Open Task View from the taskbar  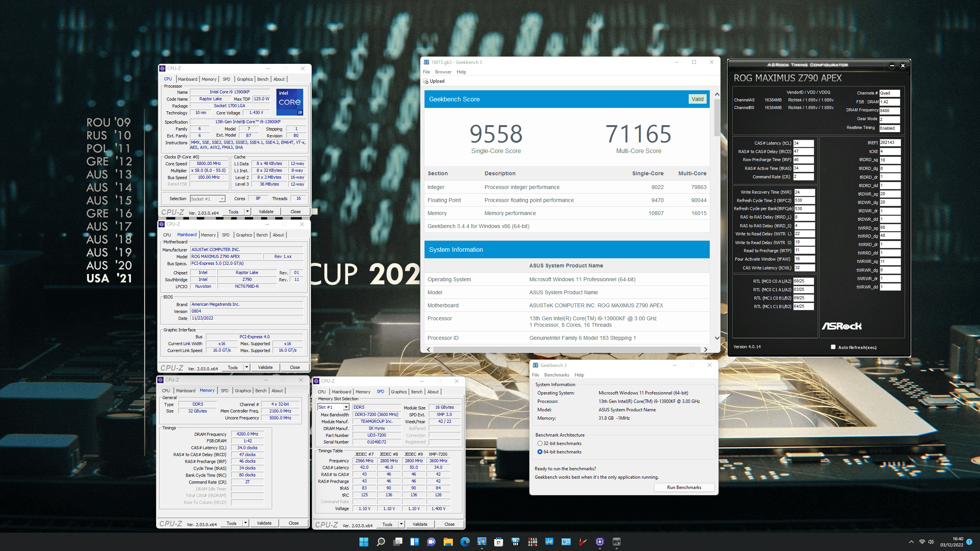pos(398,541)
